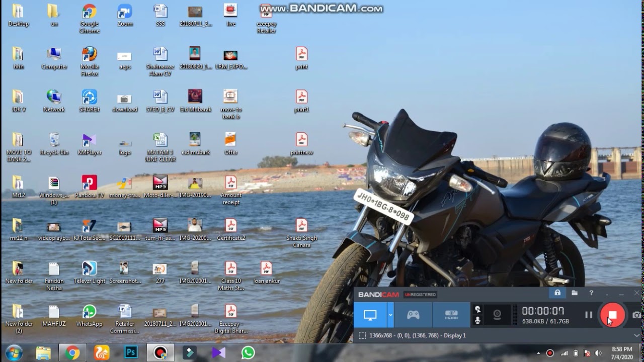Stop recording with red stop button
644x362 pixels.
point(612,315)
